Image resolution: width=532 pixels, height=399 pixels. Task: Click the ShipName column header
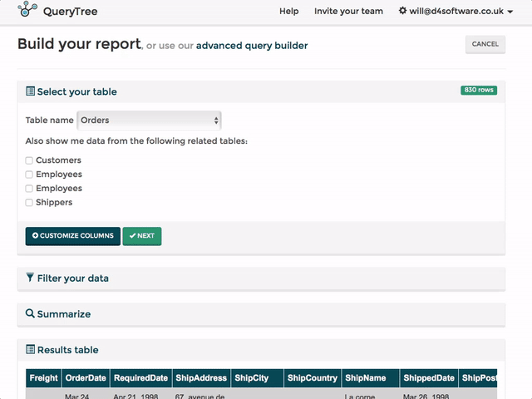pos(371,378)
